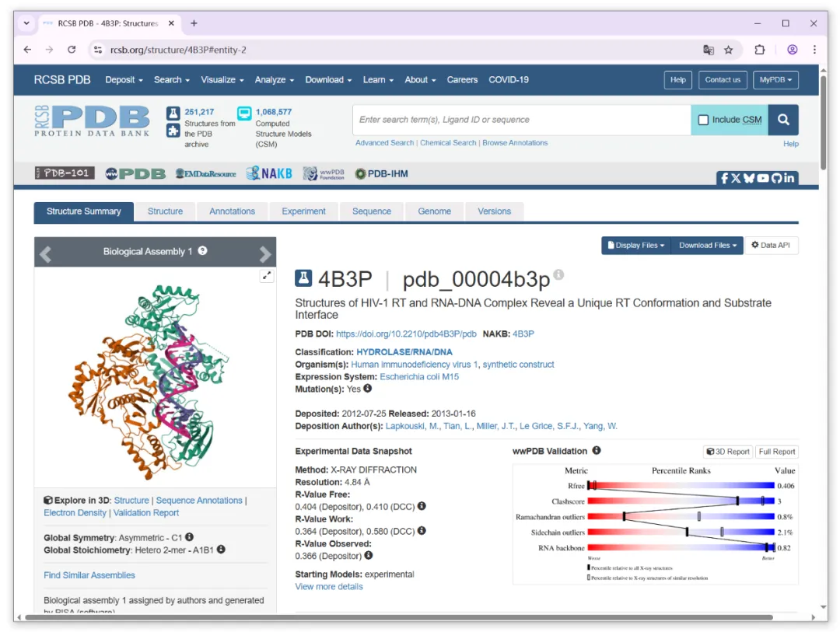Switch to the Experiment tab
The width and height of the screenshot is (840, 632).
tap(304, 211)
